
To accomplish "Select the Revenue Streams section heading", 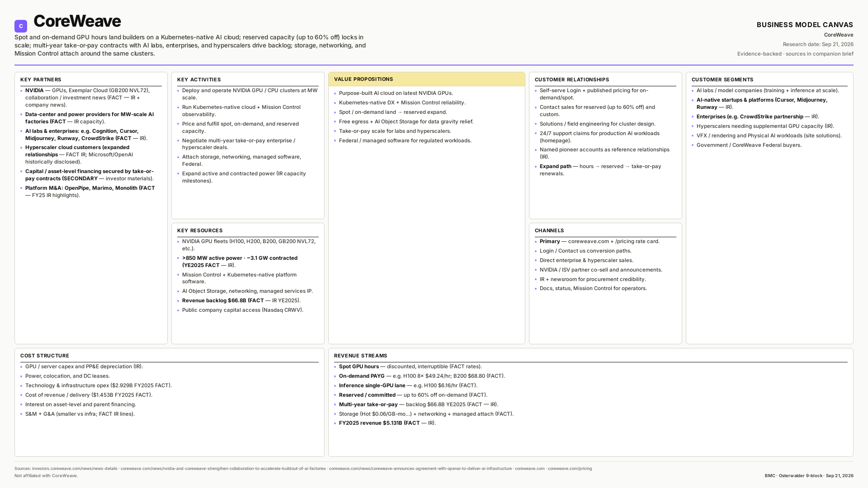I will click(x=361, y=356).
